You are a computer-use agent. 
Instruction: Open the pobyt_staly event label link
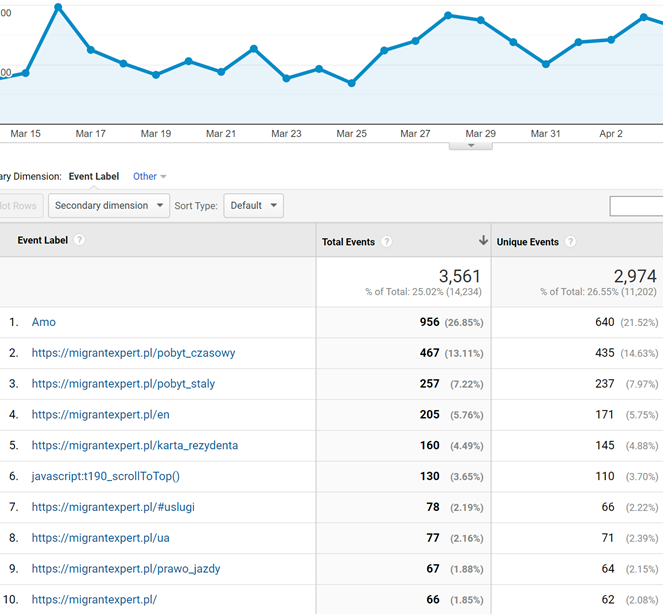point(123,384)
